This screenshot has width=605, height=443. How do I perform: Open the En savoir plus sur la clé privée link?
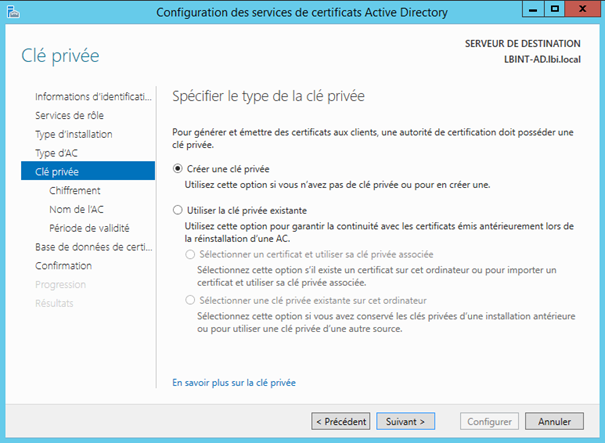(x=234, y=382)
